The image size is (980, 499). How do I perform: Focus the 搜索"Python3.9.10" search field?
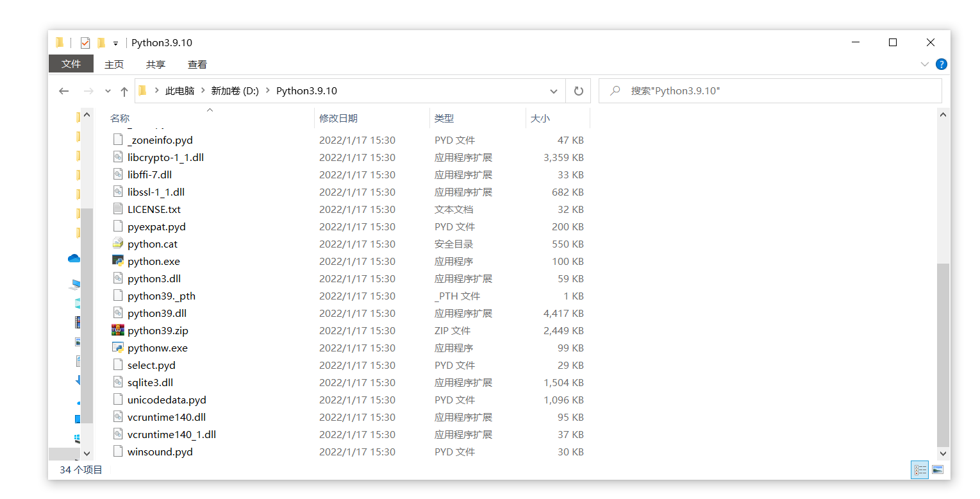[x=770, y=91]
